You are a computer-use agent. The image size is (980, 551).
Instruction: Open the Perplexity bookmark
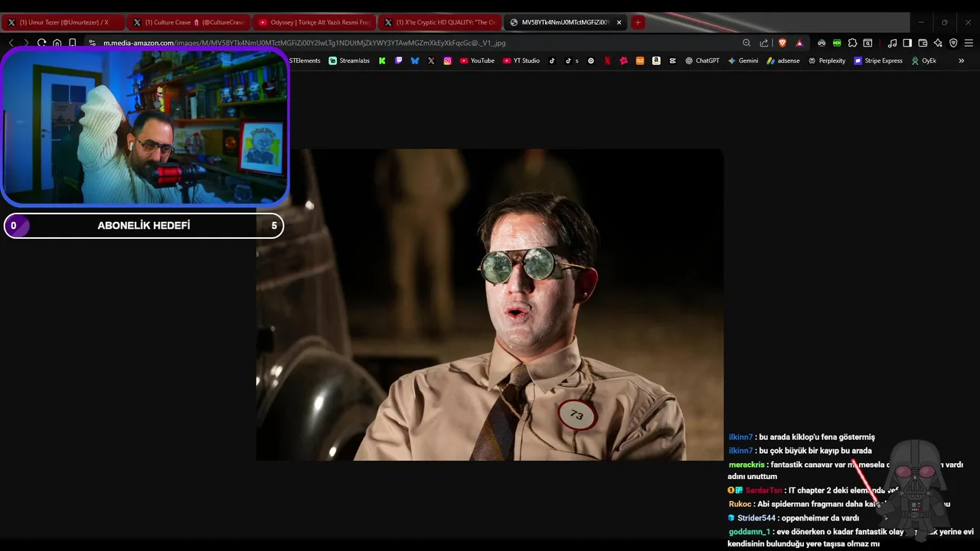827,60
